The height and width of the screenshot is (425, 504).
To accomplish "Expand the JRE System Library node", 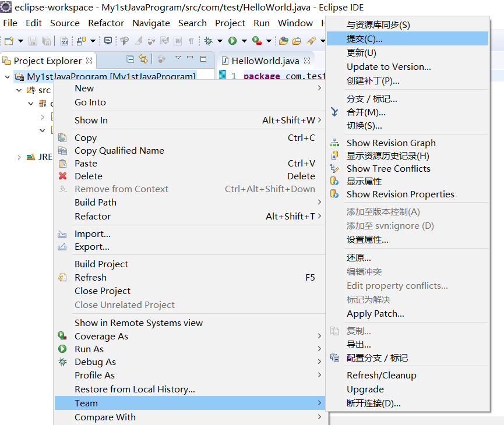I will pos(19,157).
